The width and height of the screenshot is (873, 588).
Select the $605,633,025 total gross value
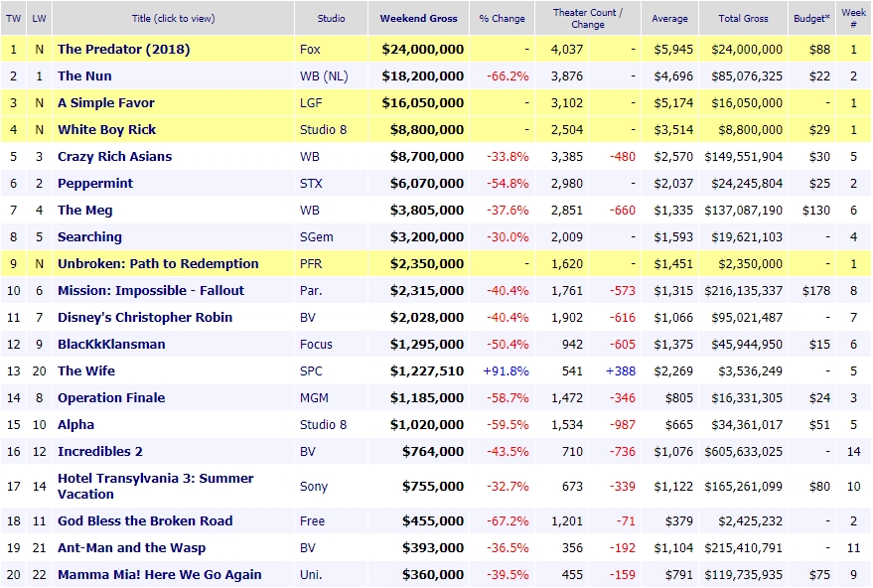coord(744,451)
